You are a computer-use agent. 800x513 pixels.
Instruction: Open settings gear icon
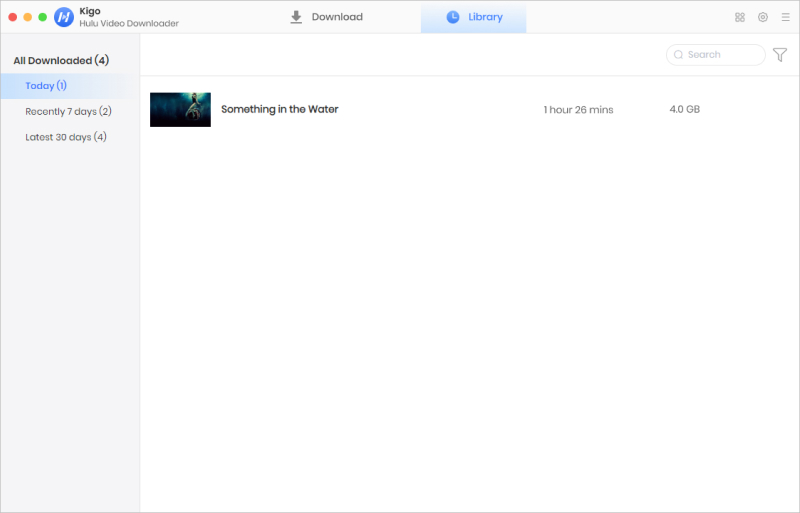(x=763, y=17)
